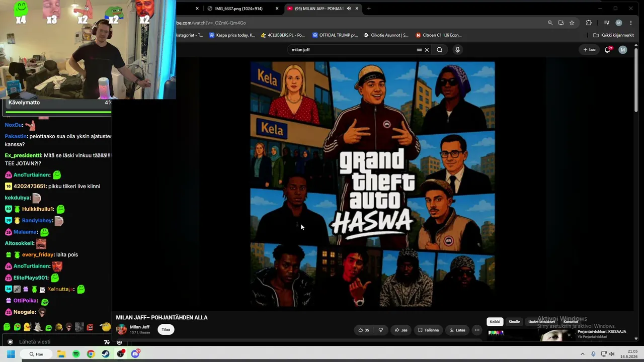Viewport: 644px width, 362px height.
Task: Open a new Chrome tab
Action: click(x=369, y=9)
